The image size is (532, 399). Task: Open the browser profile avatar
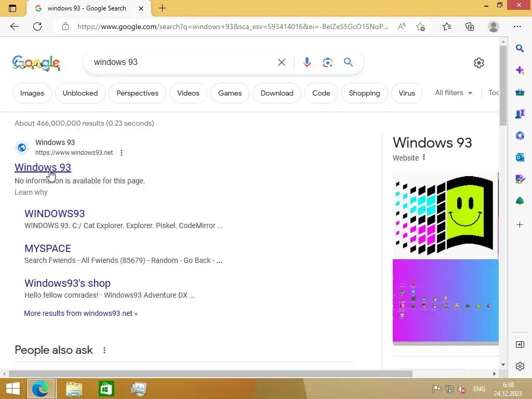coord(494,26)
